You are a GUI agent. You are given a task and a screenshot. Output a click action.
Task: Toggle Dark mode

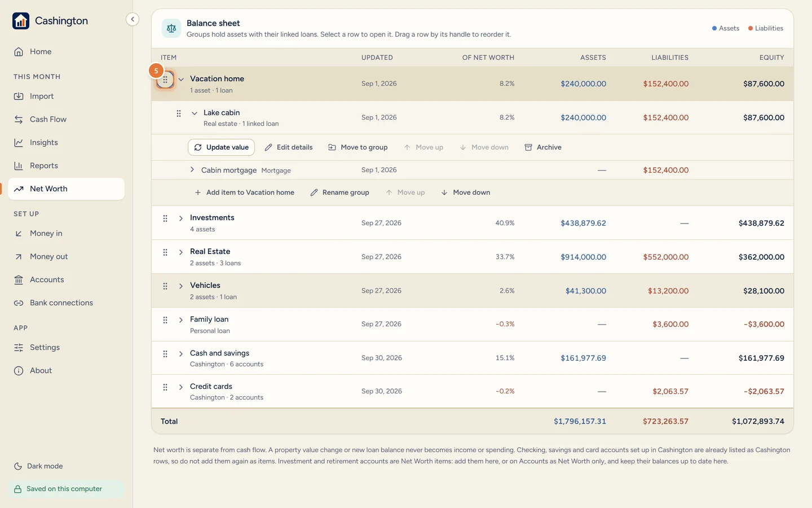[x=38, y=466]
